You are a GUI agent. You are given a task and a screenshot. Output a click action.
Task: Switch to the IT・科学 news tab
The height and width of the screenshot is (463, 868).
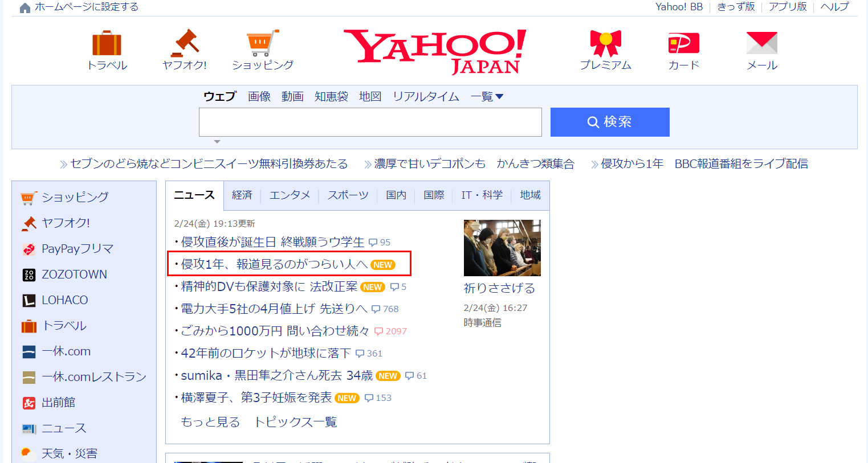point(482,195)
